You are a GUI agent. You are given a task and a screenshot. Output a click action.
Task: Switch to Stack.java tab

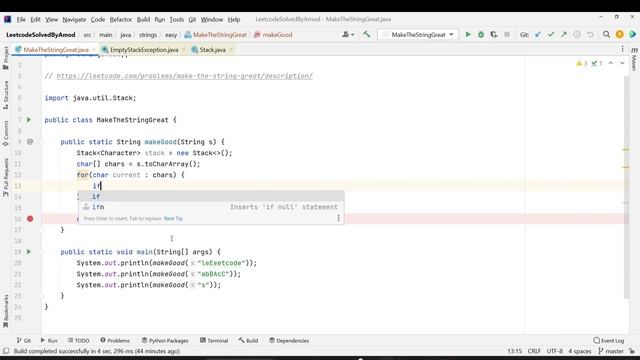[x=212, y=49]
